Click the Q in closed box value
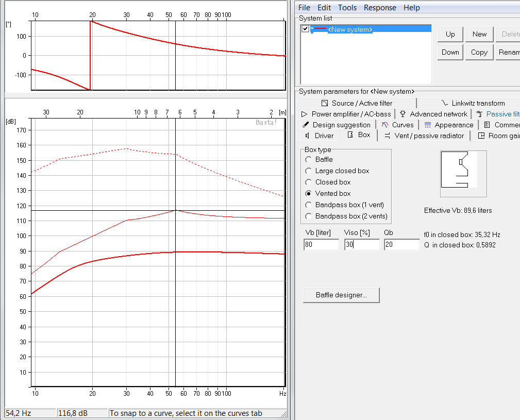This screenshot has height=420, width=520. pos(460,245)
